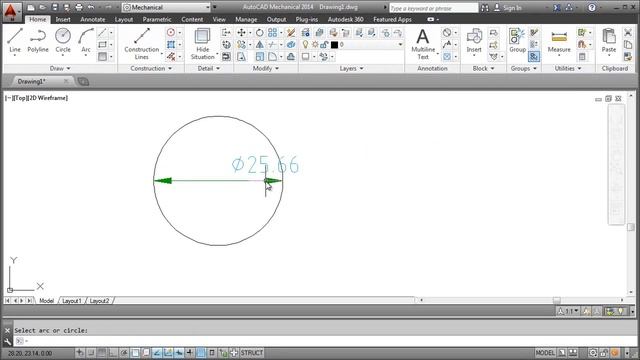Expand the Groups panel

[x=524, y=69]
